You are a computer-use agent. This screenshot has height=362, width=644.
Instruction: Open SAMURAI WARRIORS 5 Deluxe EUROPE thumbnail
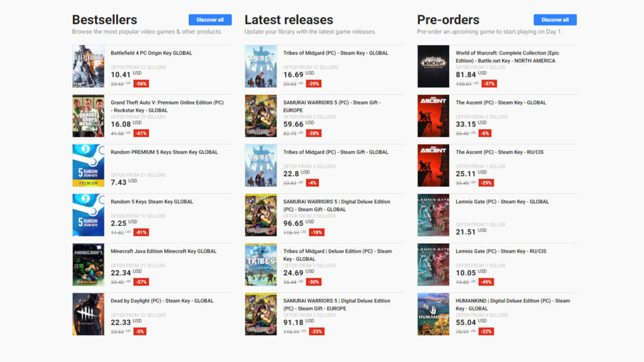[261, 314]
